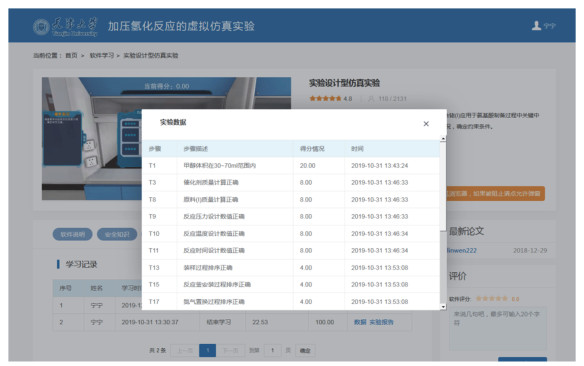This screenshot has width=584, height=366.
Task: Click the dialog's vertical scrollbar thumb
Action: [443, 186]
